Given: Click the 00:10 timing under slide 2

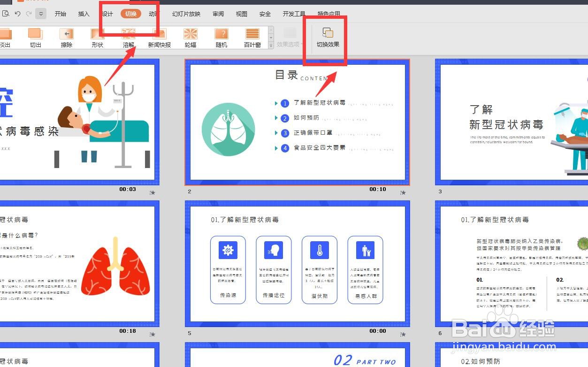Looking at the screenshot, I should point(378,189).
